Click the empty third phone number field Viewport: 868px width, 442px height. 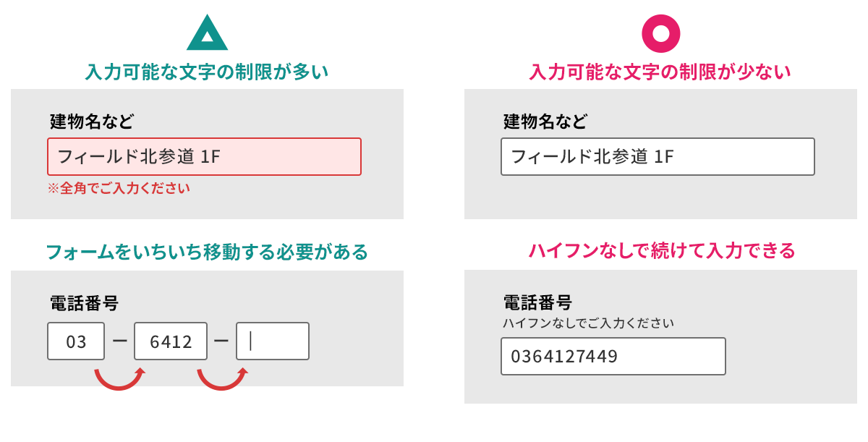coord(273,341)
